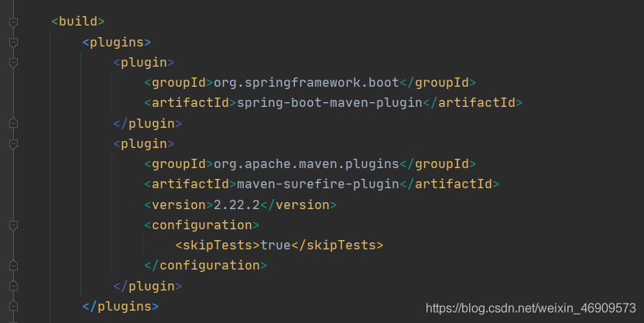Click the opening <configuration> tag text
This screenshot has height=323, width=644.
[202, 225]
